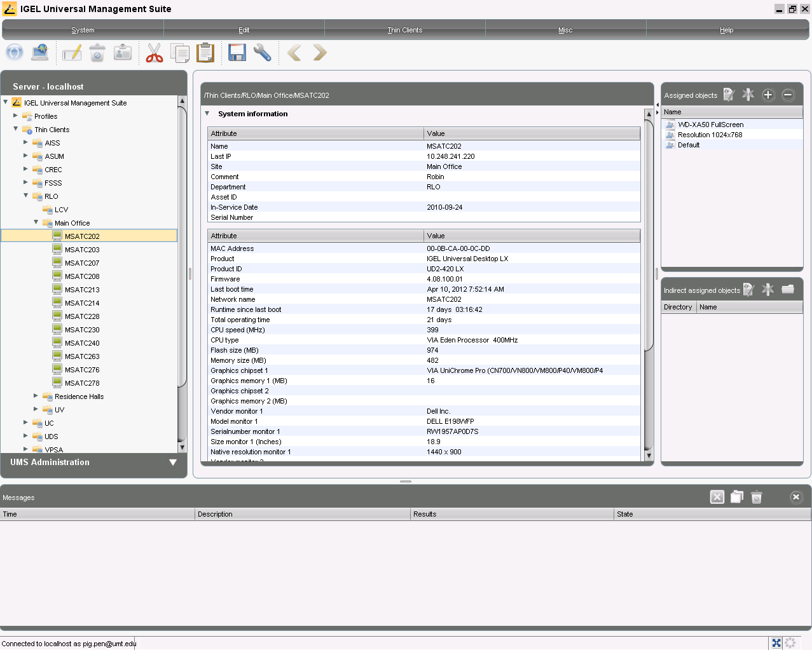Open the Edit menu

click(244, 30)
